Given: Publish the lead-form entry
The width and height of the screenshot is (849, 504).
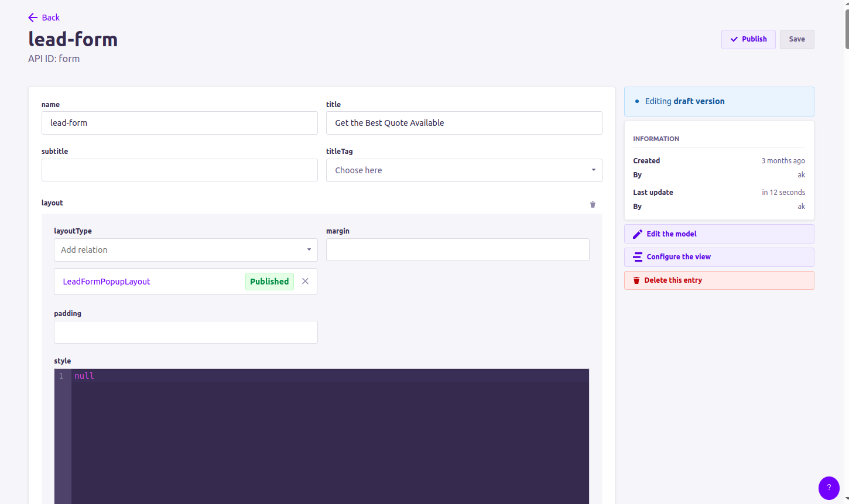Looking at the screenshot, I should 748,39.
